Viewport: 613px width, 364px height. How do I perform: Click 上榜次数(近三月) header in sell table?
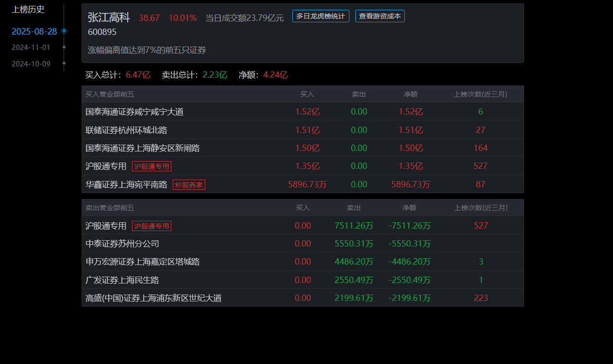coord(481,208)
